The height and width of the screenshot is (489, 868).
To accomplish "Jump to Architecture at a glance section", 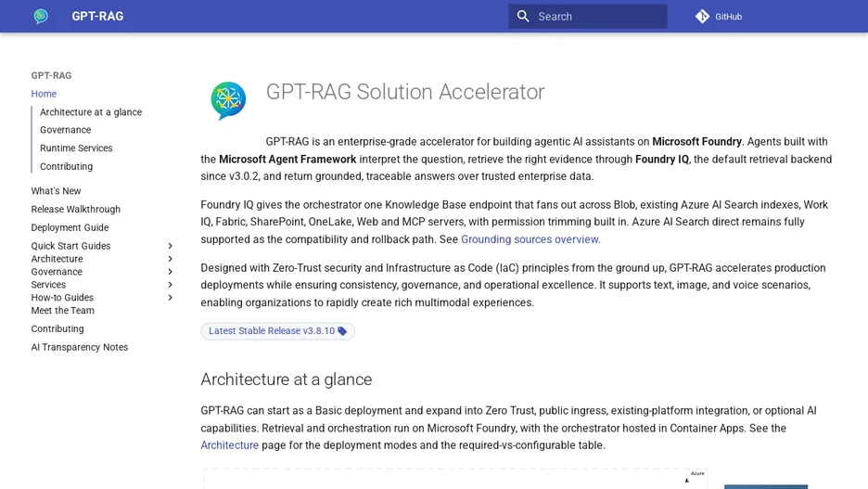I will click(x=91, y=112).
